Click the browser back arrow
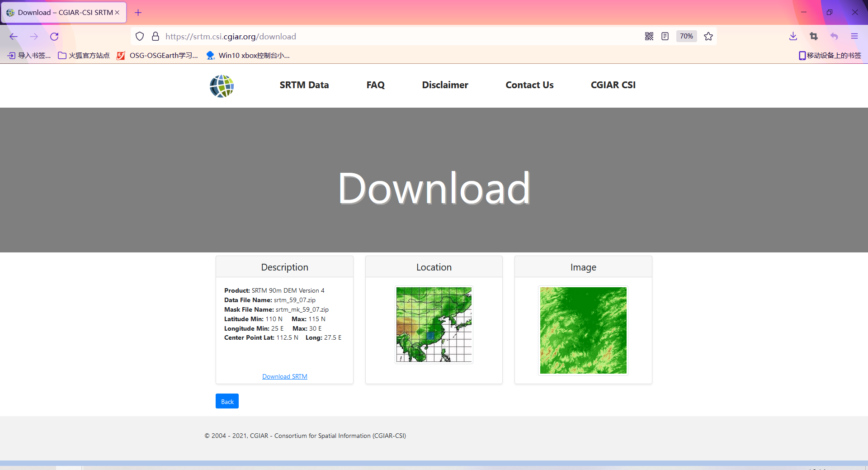Viewport: 868px width, 470px height. pyautogui.click(x=14, y=37)
